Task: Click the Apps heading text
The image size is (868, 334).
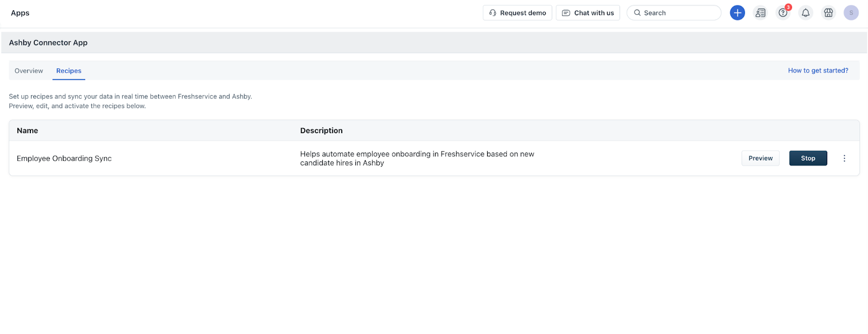Action: click(x=20, y=13)
